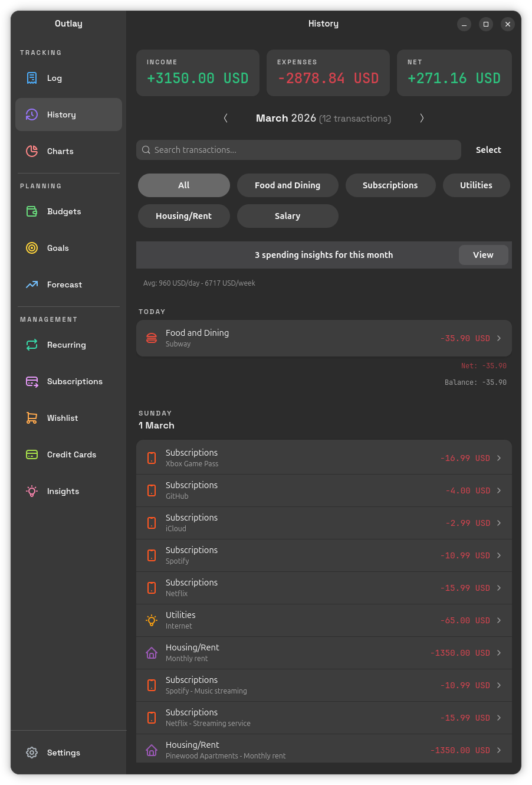Advance to next month arrow
The height and width of the screenshot is (785, 532).
point(422,118)
